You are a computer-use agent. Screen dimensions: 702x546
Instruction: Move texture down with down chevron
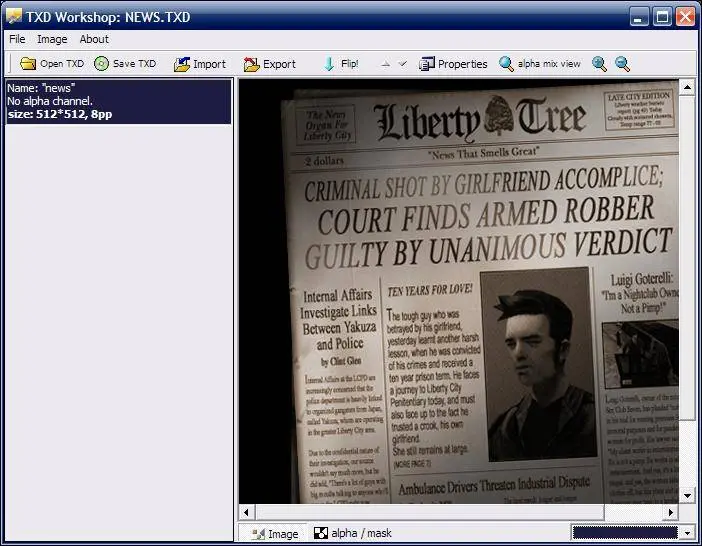point(402,64)
